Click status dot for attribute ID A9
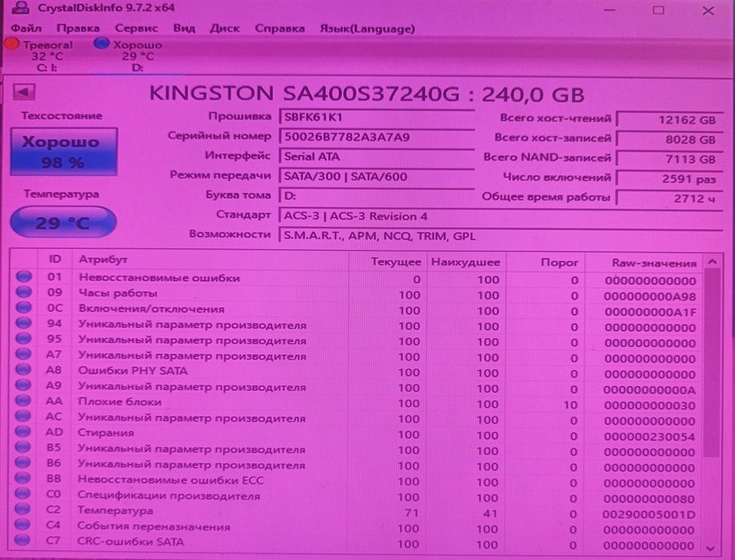 click(23, 385)
